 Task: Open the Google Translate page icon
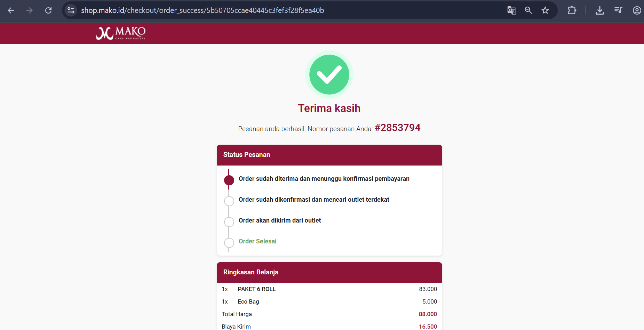click(x=511, y=10)
